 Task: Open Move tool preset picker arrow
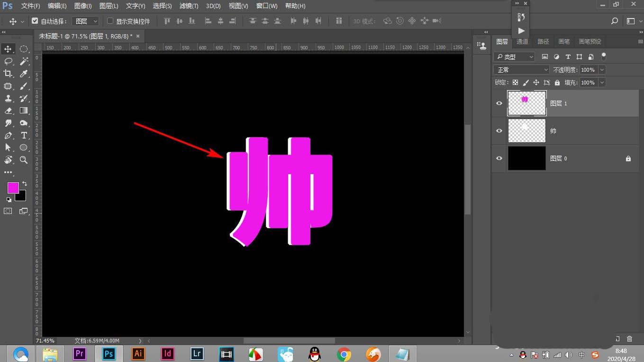click(22, 21)
